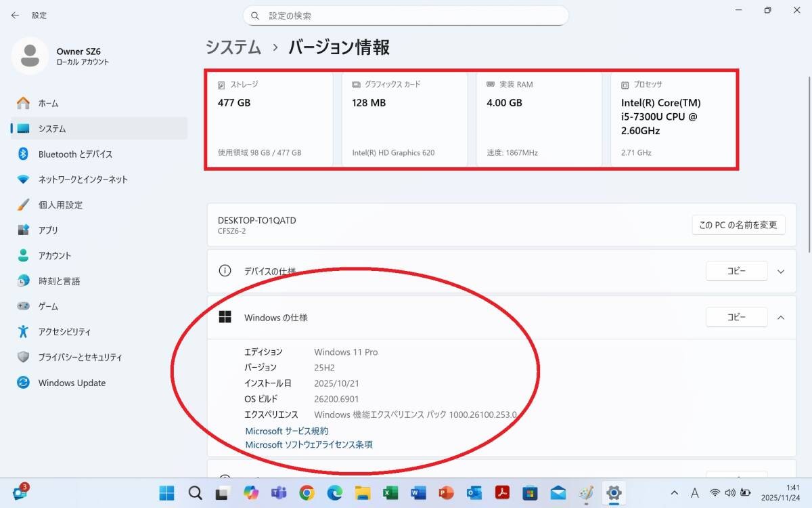This screenshot has width=812, height=508.
Task: Click the IME input mode A indicator
Action: pos(695,492)
